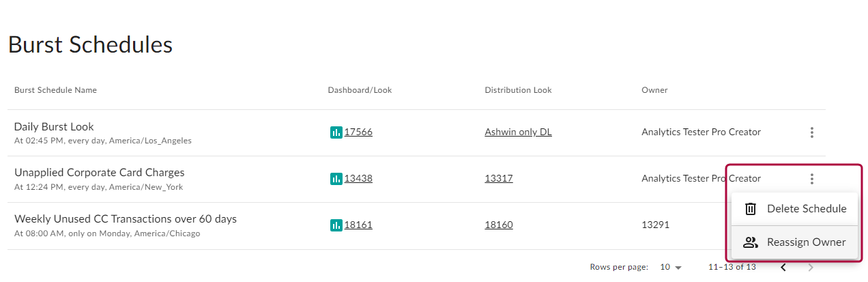Image resolution: width=868 pixels, height=282 pixels.
Task: Select Delete Schedule menu item
Action: point(806,209)
